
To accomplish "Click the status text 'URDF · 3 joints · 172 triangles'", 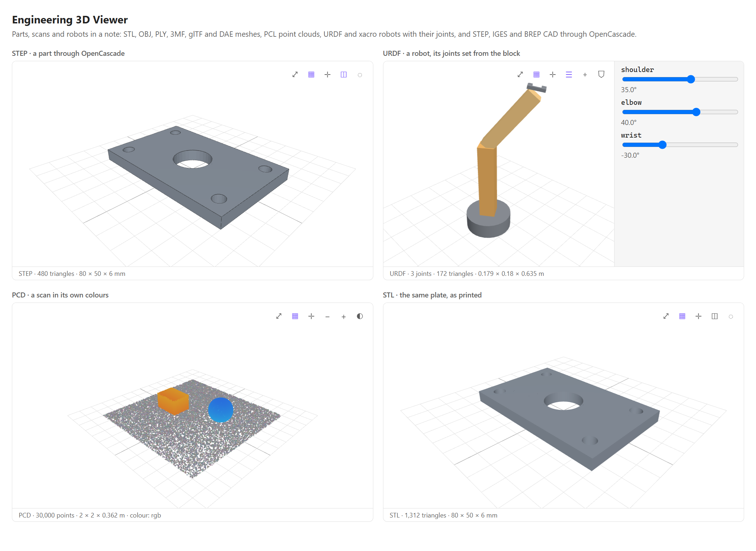I will tap(431, 274).
